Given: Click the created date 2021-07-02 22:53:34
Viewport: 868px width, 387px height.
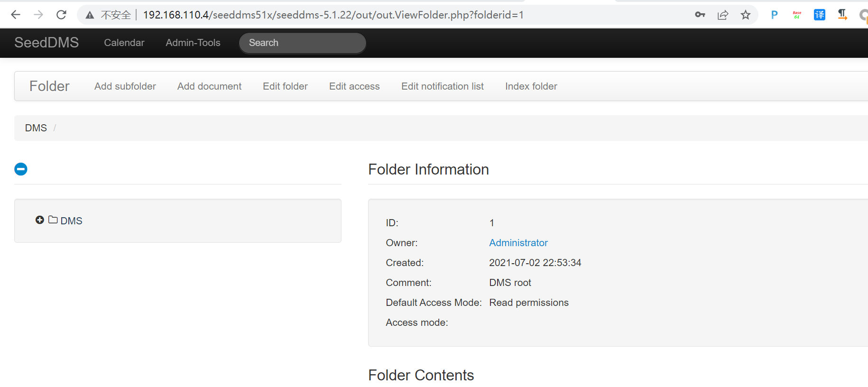Looking at the screenshot, I should coord(535,263).
